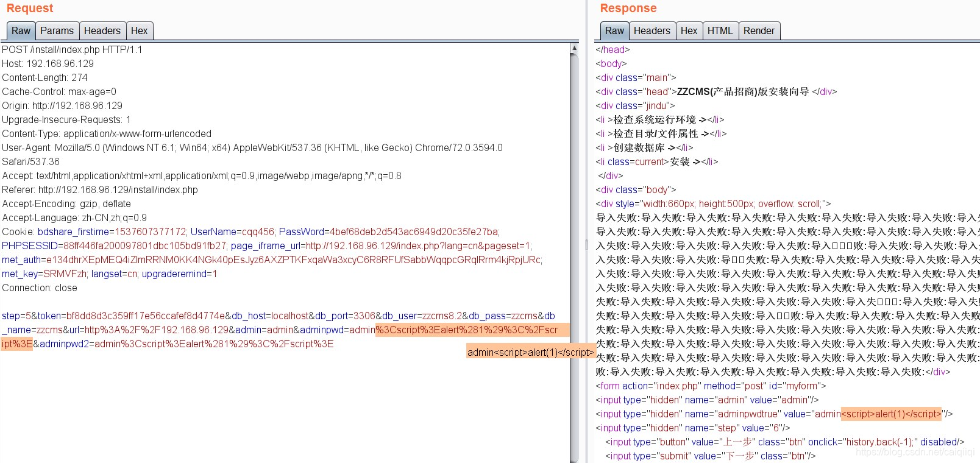Viewport: 980px width, 463px height.
Task: Click the Accept-Encoding: gzip, deflate line
Action: click(66, 203)
